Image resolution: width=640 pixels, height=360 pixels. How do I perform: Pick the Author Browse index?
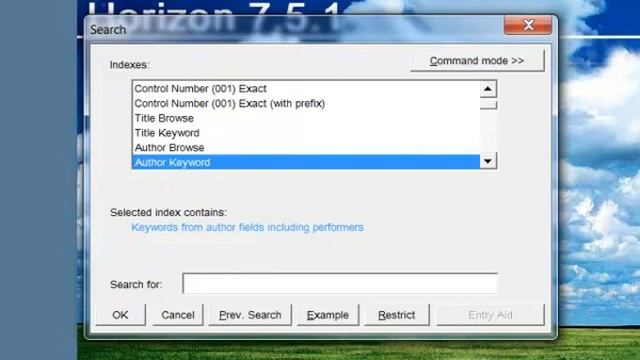click(x=306, y=147)
